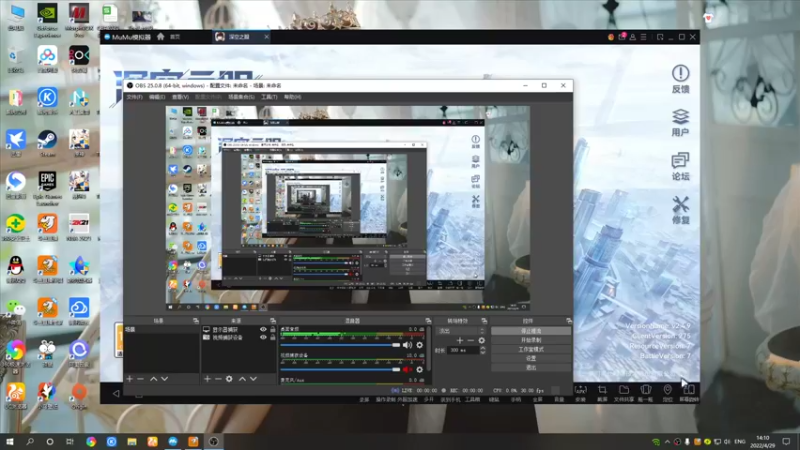Open MuMu hamburger menu in title bar
Screen dimensions: 800x450
click(x=643, y=37)
